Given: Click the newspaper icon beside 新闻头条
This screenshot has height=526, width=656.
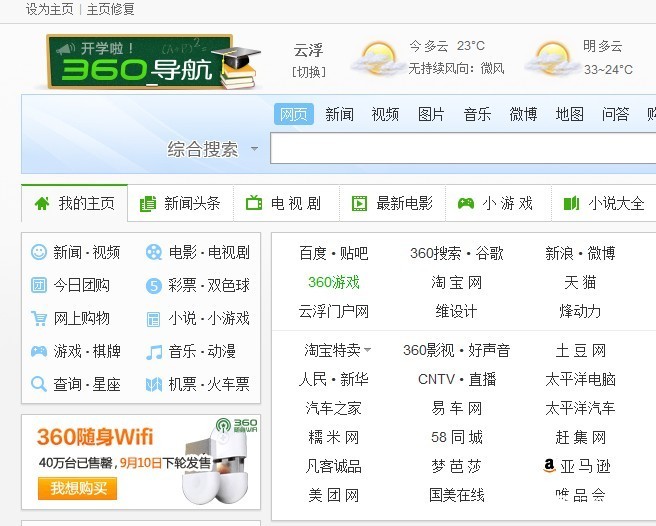Looking at the screenshot, I should point(148,204).
